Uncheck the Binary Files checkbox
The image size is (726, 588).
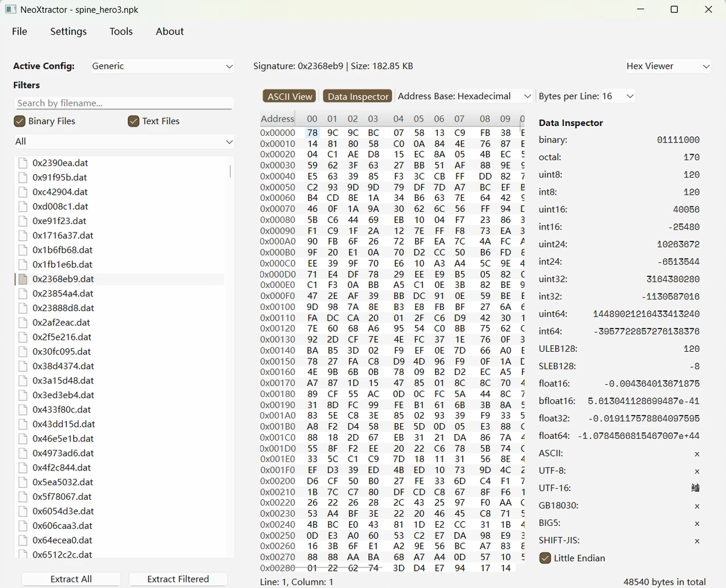[19, 121]
